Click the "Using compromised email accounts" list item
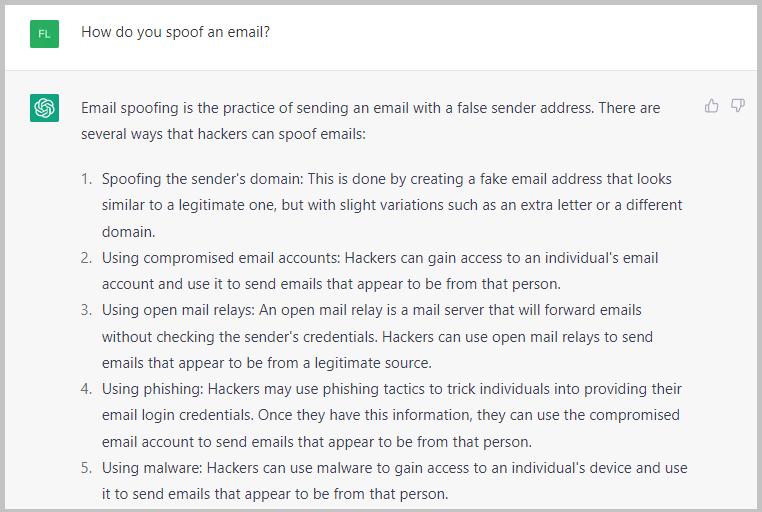The image size is (762, 512). pos(380,258)
